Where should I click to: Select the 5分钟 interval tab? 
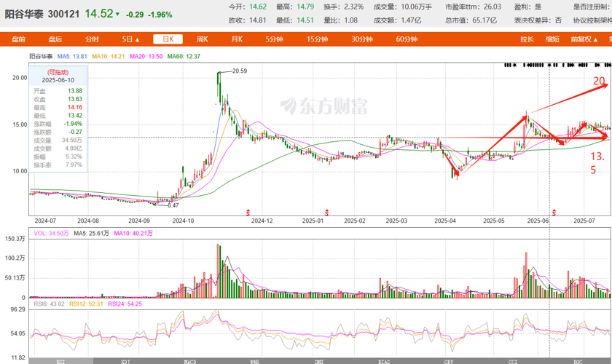pos(275,39)
